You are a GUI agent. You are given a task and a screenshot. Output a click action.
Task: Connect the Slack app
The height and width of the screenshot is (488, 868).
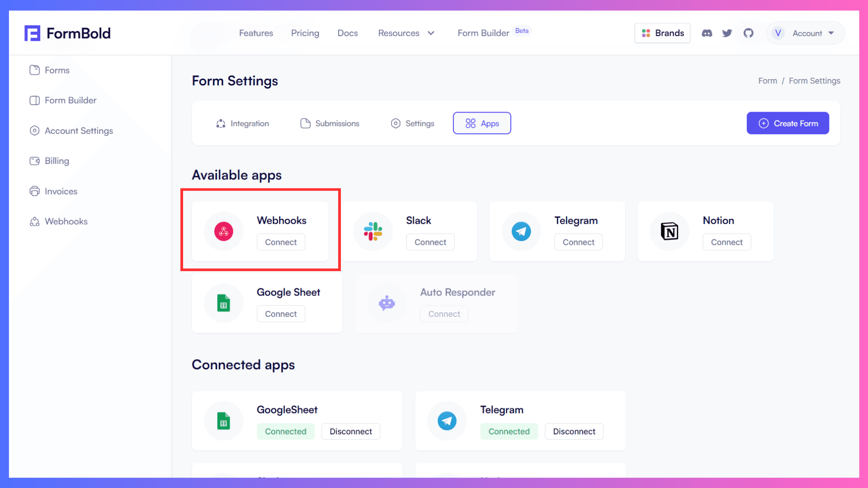tap(430, 242)
